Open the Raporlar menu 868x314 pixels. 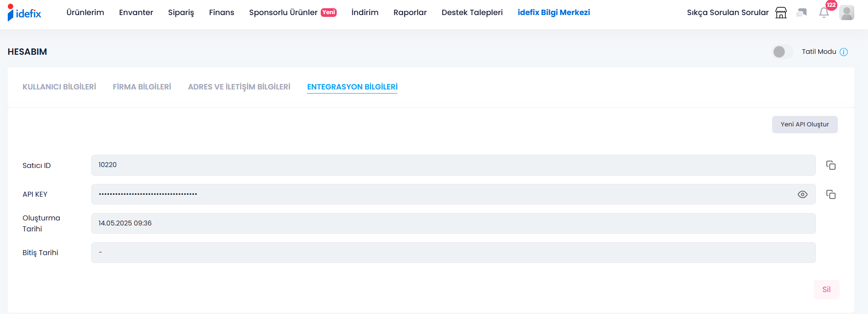(x=410, y=12)
